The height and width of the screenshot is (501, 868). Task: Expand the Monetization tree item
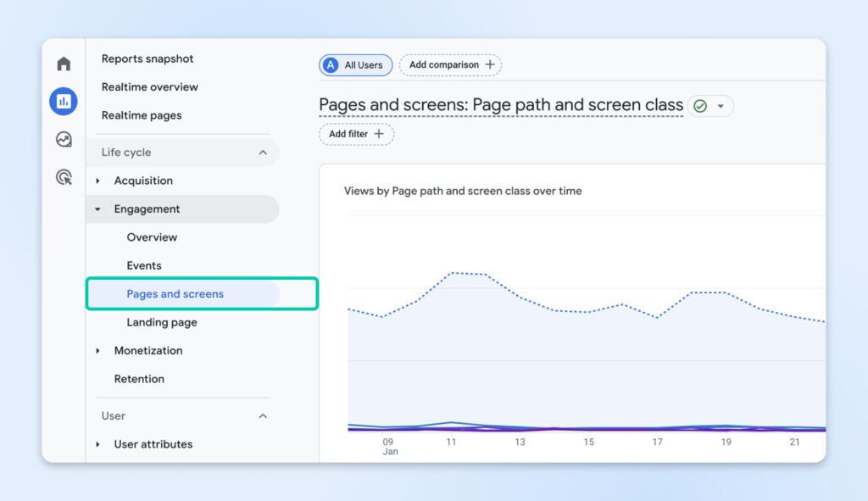click(x=98, y=351)
